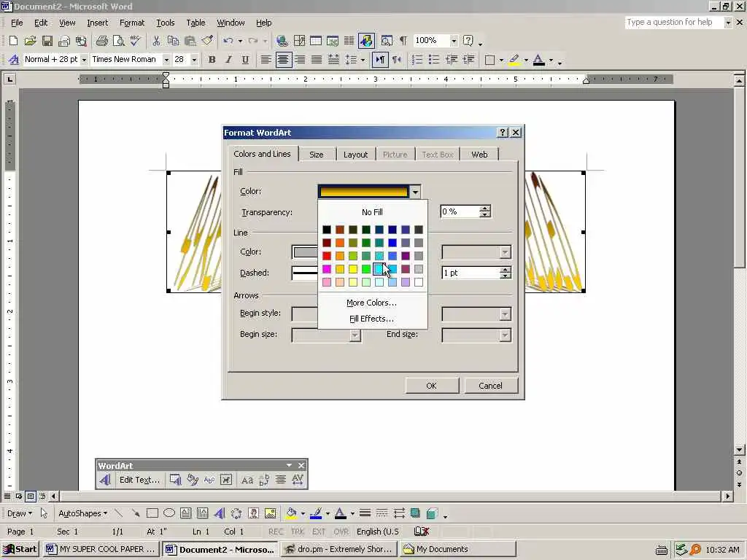Click the Undo arrow icon
This screenshot has height=560, width=747.
[x=228, y=41]
